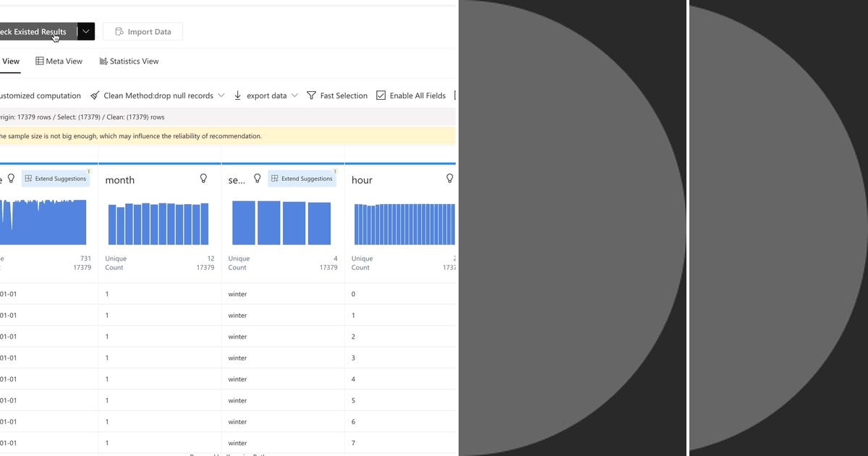Viewport: 868px width, 456px height.
Task: Switch to the Meta View tab
Action: coord(59,61)
